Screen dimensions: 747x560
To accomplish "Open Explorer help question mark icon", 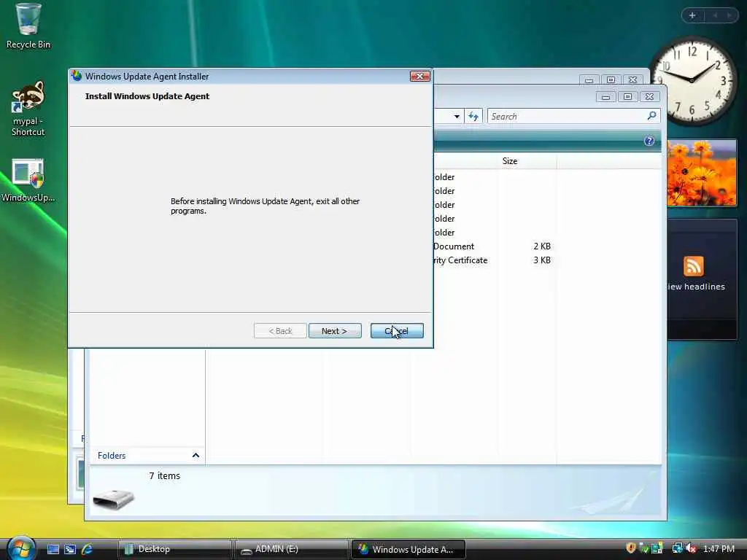I will tap(649, 141).
